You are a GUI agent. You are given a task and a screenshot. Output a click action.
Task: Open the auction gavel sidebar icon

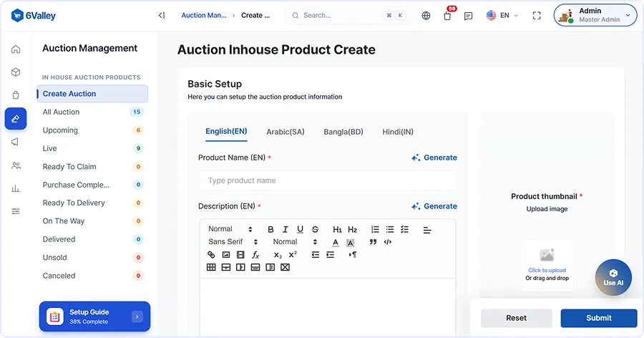(16, 119)
